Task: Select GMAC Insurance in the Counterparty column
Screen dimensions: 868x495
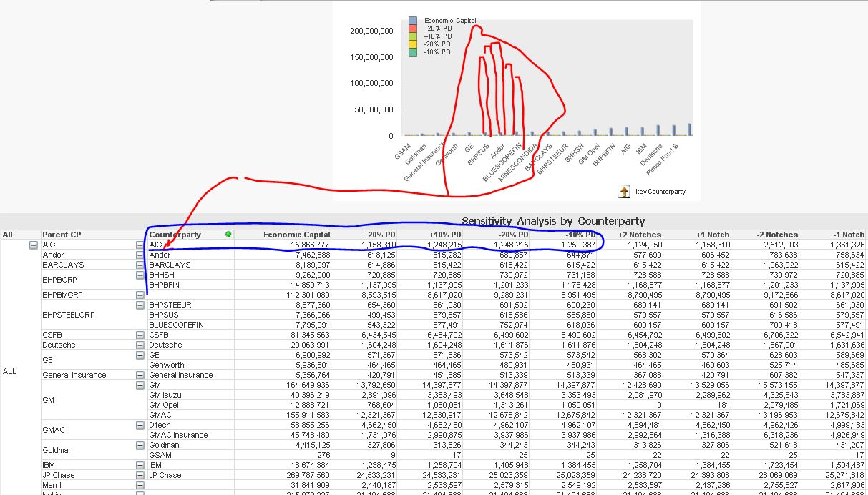Action: pyautogui.click(x=178, y=435)
